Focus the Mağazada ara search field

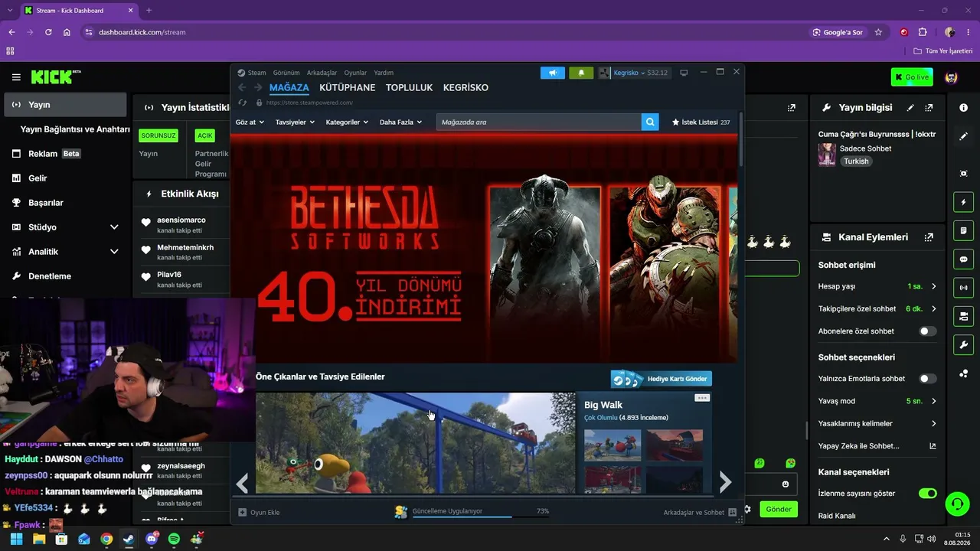tap(539, 122)
